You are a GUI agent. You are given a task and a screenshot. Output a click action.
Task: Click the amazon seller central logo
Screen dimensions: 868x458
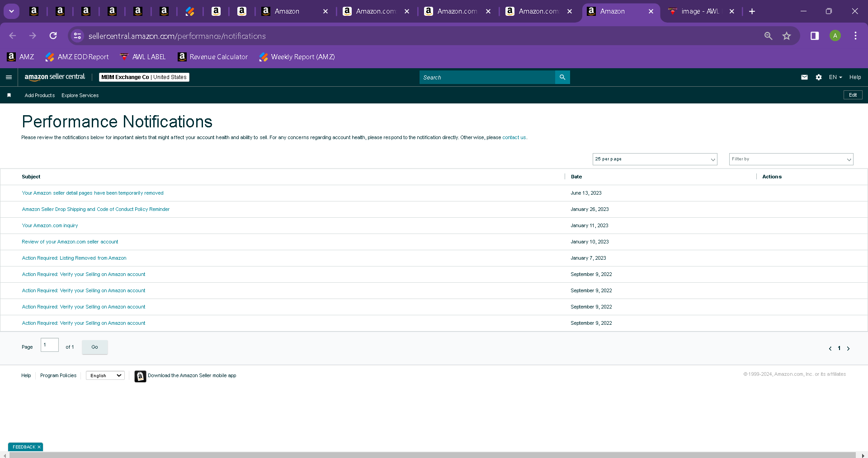click(x=55, y=77)
